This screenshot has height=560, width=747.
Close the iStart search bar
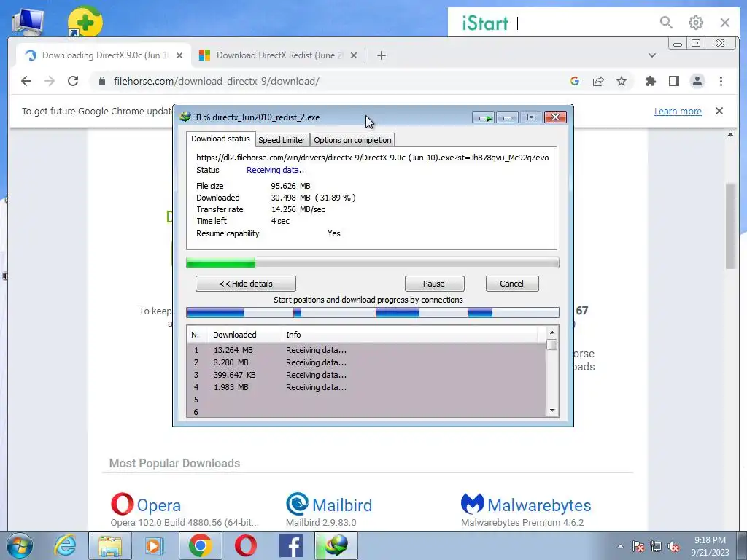(x=725, y=23)
